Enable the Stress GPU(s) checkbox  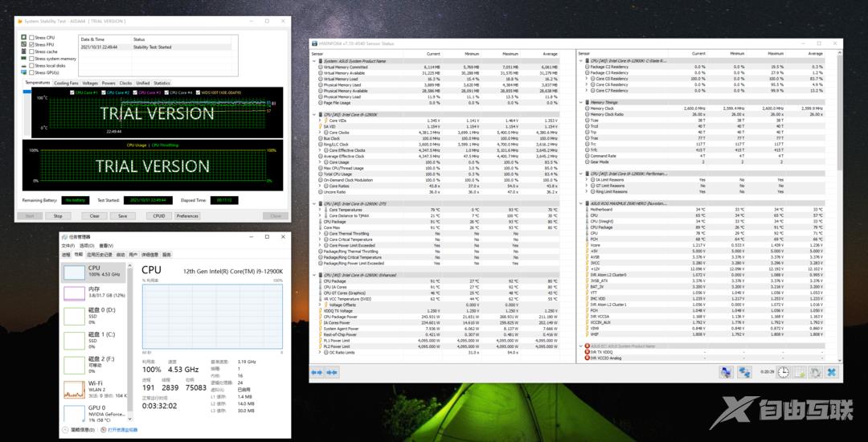[31, 72]
